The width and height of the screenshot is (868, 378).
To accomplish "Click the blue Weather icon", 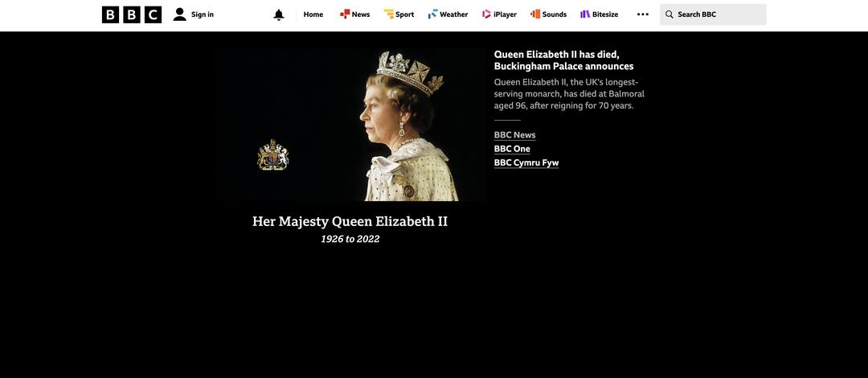I will point(433,14).
